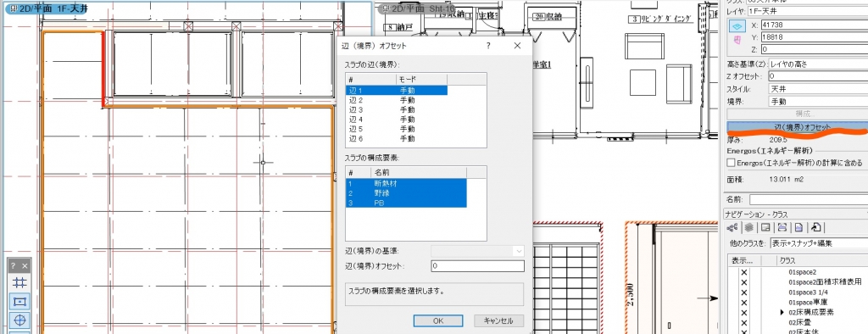This screenshot has height=334, width=868.
Task: Toggle visibility of class 01space2
Action: (x=744, y=272)
